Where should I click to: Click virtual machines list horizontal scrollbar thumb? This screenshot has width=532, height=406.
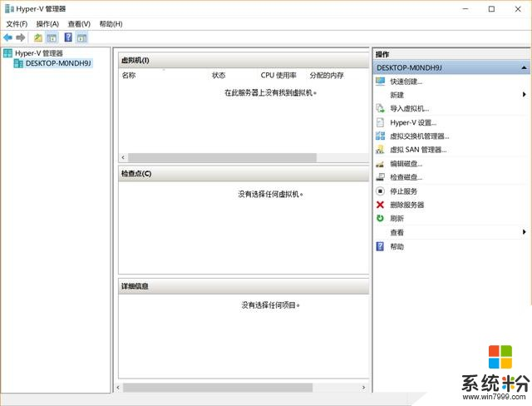(x=222, y=157)
